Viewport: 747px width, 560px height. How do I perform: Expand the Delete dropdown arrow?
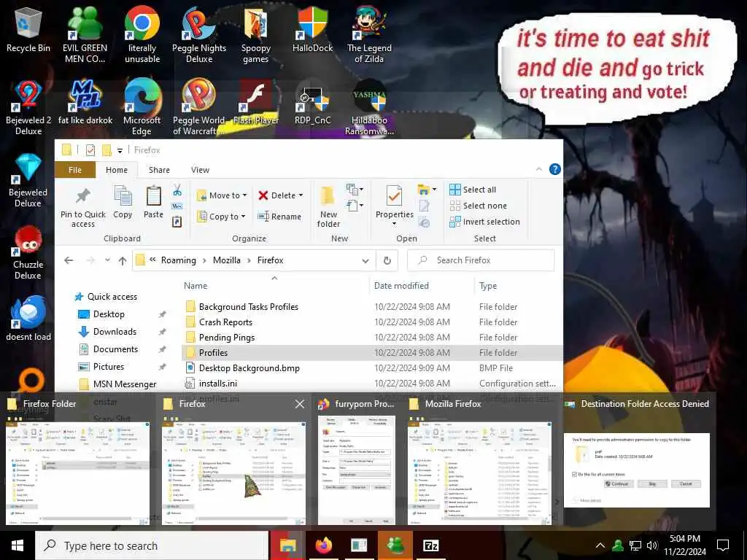tap(301, 195)
